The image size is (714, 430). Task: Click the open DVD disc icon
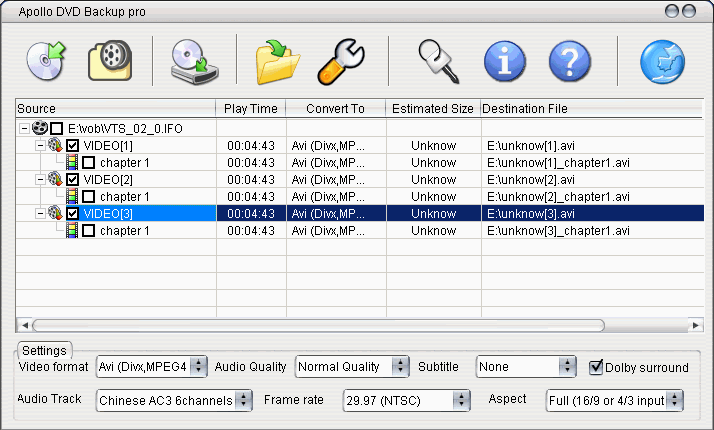(44, 60)
